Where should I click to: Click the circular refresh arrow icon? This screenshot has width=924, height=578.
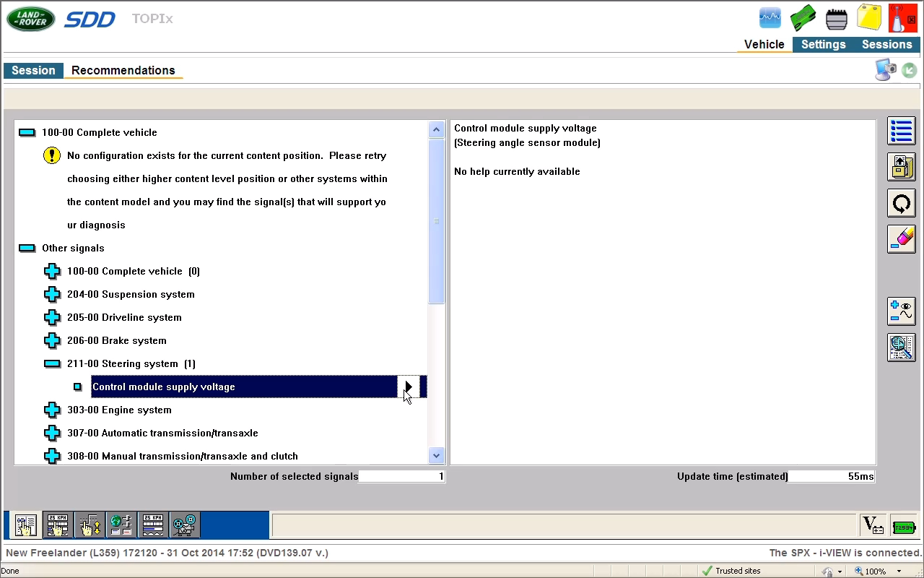[901, 203]
